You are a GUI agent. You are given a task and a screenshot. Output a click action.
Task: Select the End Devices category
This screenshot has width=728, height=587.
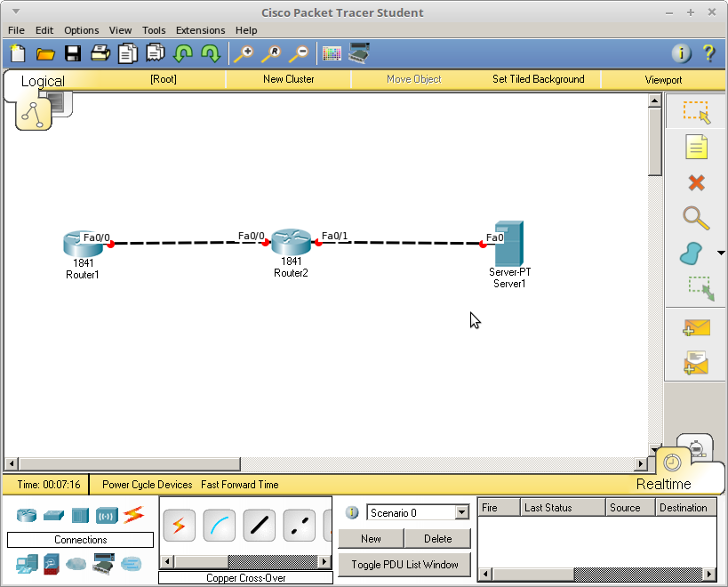tap(27, 564)
